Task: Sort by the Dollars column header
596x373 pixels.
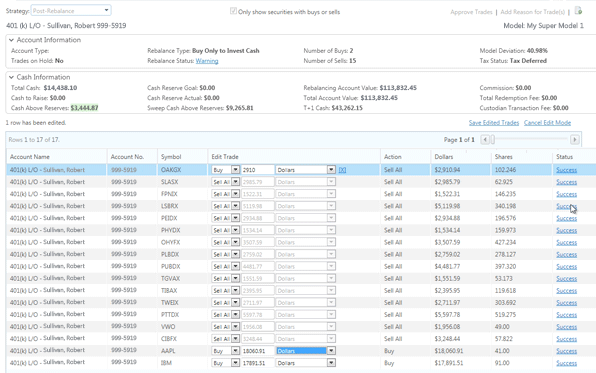Action: tap(461, 157)
